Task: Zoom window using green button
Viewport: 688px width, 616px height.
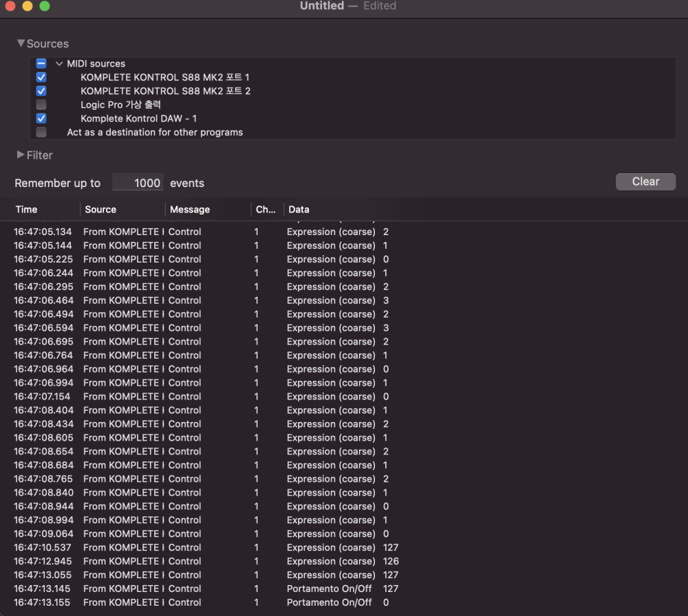Action: [x=44, y=5]
